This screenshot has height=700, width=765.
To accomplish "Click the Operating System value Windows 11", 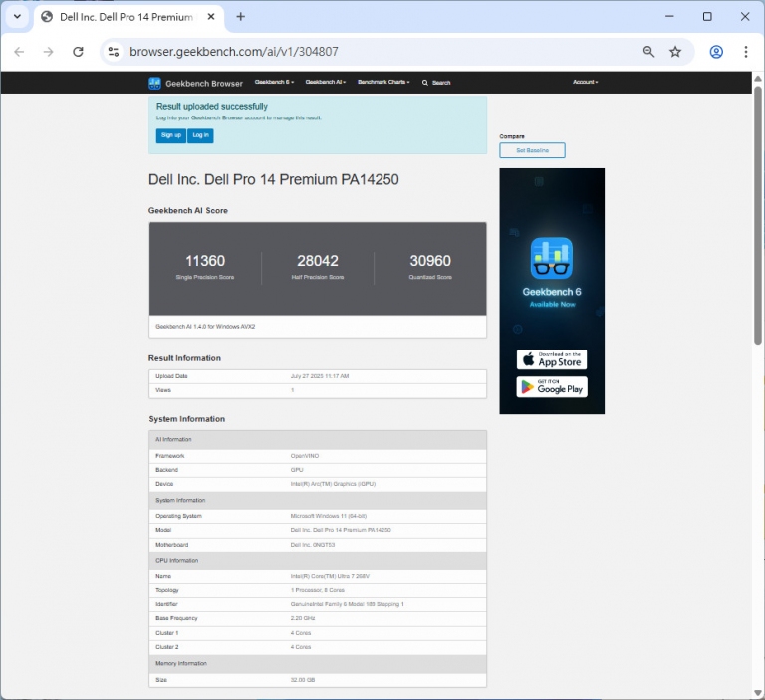I will tap(329, 516).
